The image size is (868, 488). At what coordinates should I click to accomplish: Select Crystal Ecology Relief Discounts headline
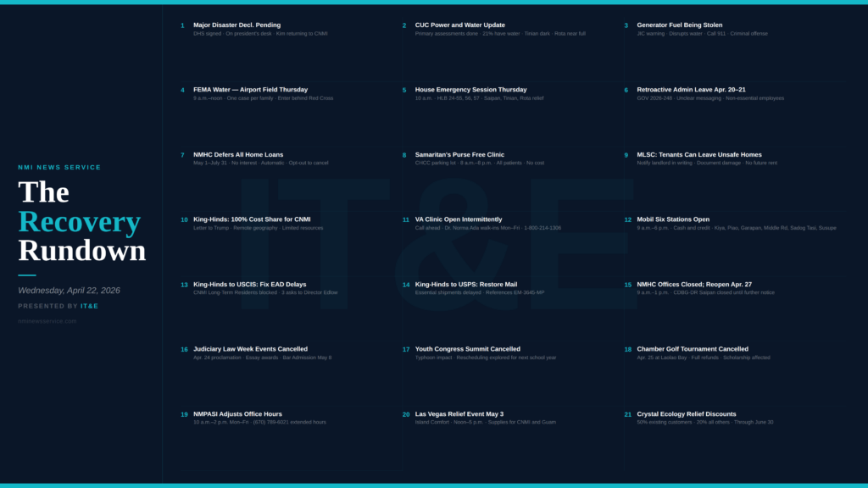[687, 414]
